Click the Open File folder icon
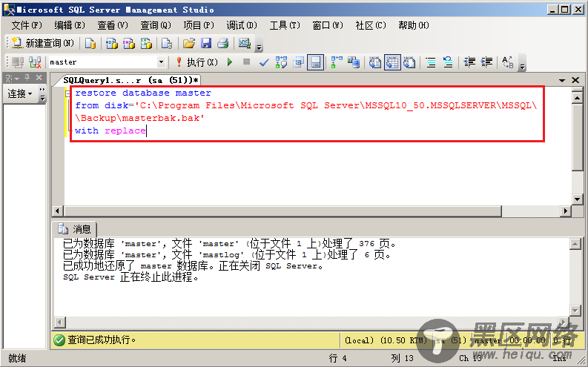Image resolution: width=588 pixels, height=367 pixels. 189,44
